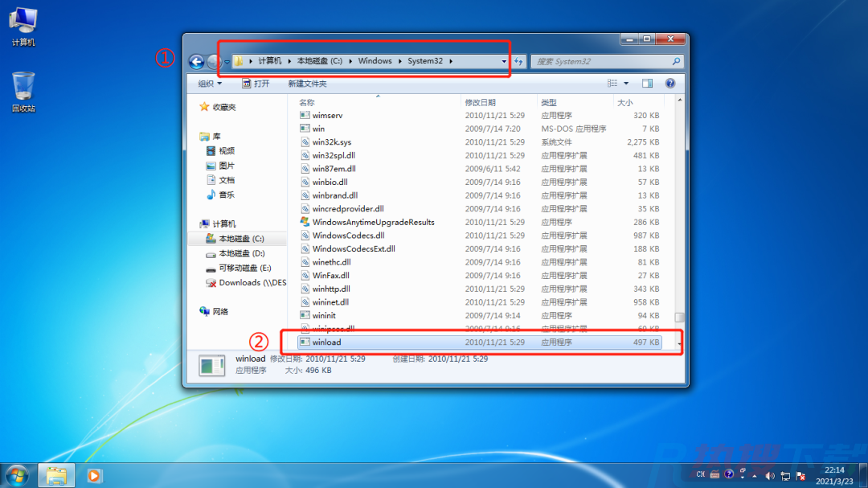Click the blue Back arrow button
Viewport: 868px width, 488px height.
click(x=197, y=61)
